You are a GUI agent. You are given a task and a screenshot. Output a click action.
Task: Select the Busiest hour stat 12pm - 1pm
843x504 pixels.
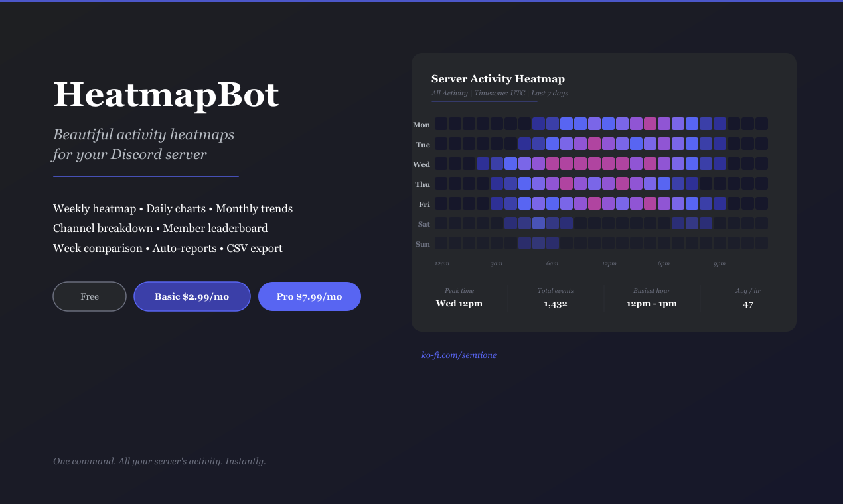click(x=652, y=303)
